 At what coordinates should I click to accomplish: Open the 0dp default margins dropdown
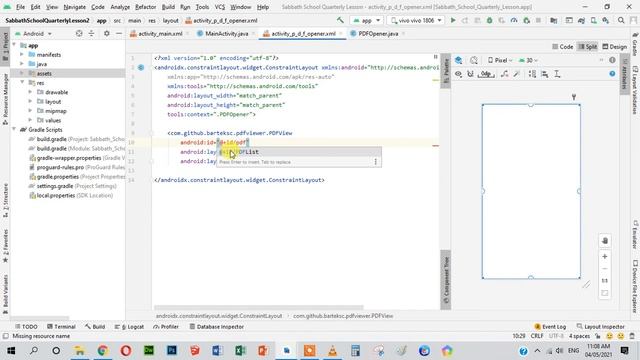click(x=486, y=74)
